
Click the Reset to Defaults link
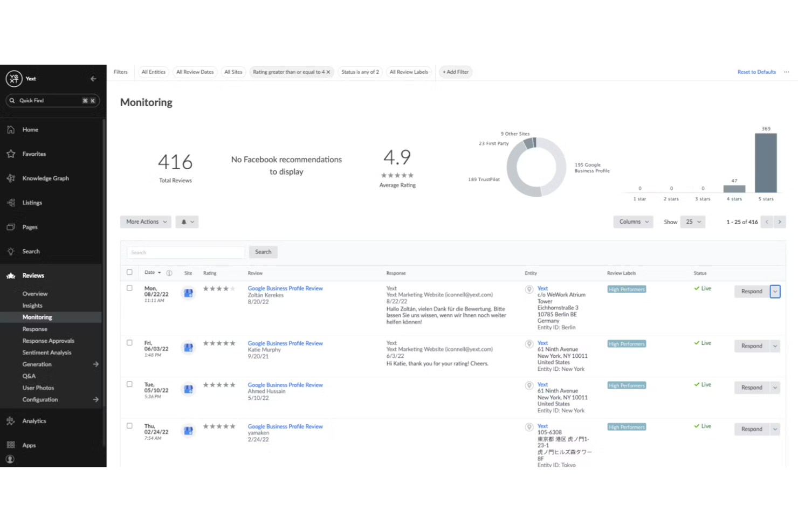[756, 72]
